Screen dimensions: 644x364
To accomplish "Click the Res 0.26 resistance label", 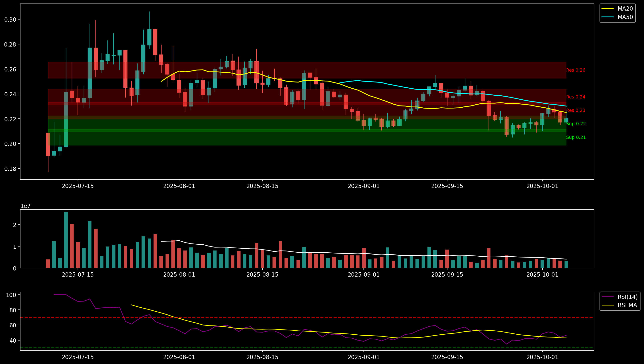I will point(576,70).
